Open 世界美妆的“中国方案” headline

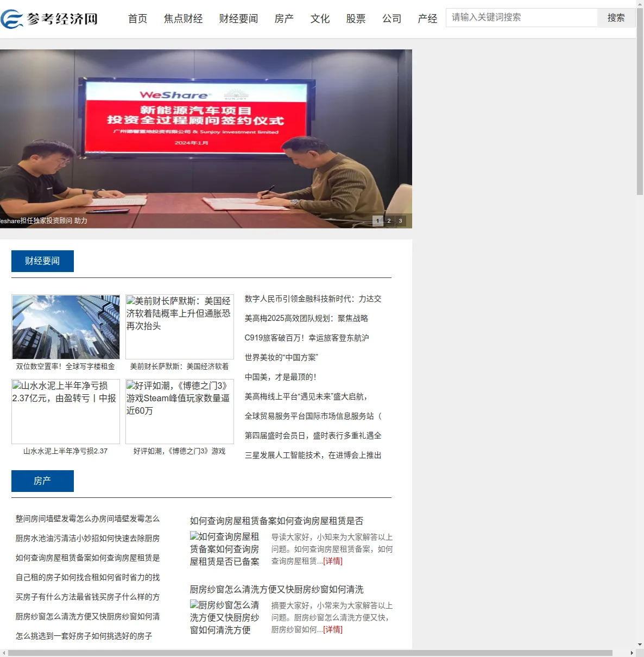(x=281, y=357)
